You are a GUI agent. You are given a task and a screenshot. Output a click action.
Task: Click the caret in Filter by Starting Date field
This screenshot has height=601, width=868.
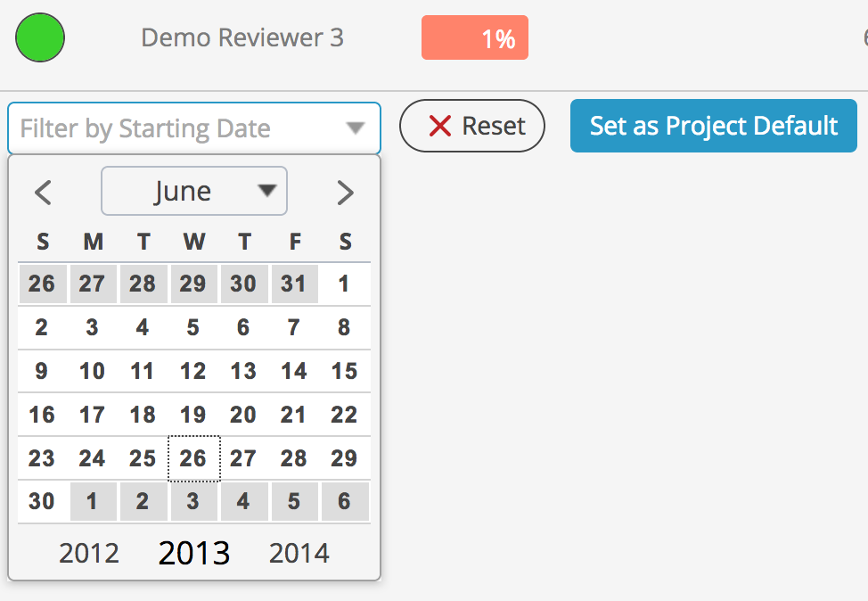[356, 128]
